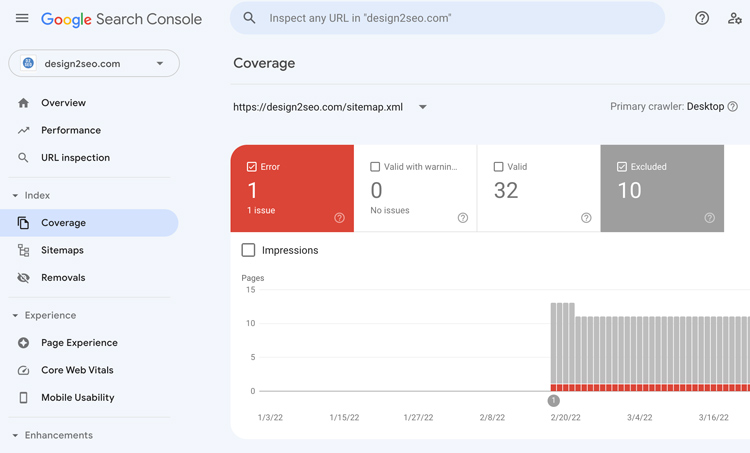750x453 pixels.
Task: Open the Sitemaps page
Action: coord(62,250)
